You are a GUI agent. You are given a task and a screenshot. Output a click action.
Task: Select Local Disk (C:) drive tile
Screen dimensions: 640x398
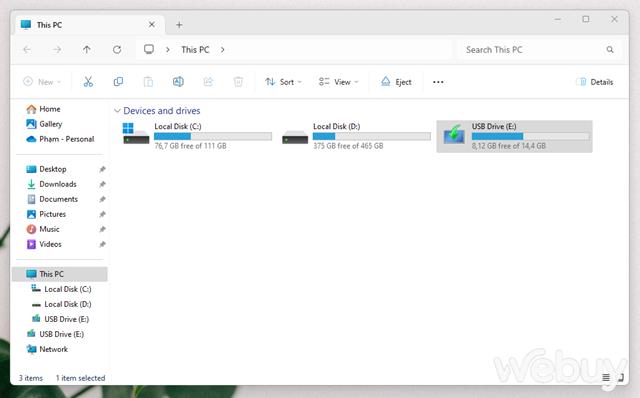[197, 136]
